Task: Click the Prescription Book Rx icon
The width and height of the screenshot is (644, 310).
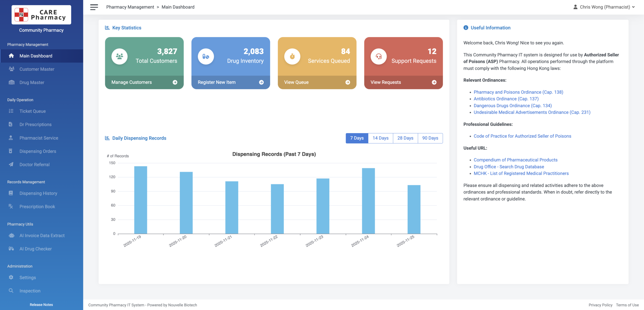Action: coord(11,206)
